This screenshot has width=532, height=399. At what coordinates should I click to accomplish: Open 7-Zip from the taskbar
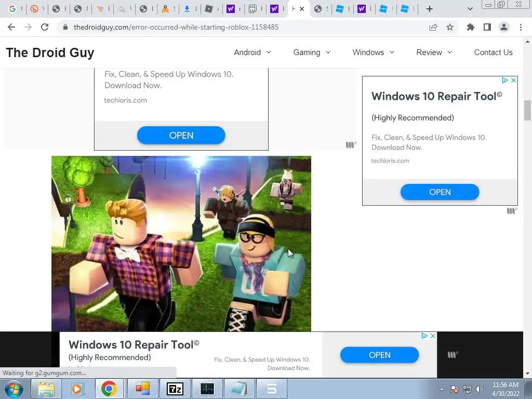point(175,389)
